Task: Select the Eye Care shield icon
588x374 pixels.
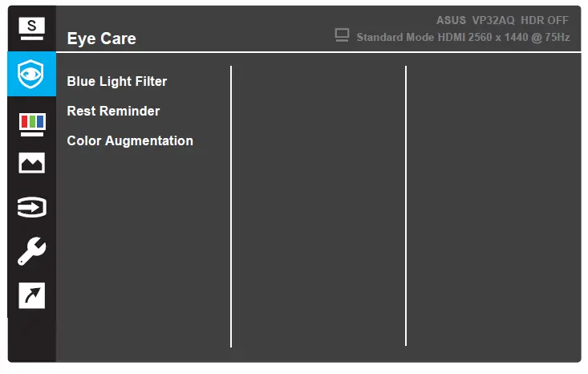Action: pos(31,73)
